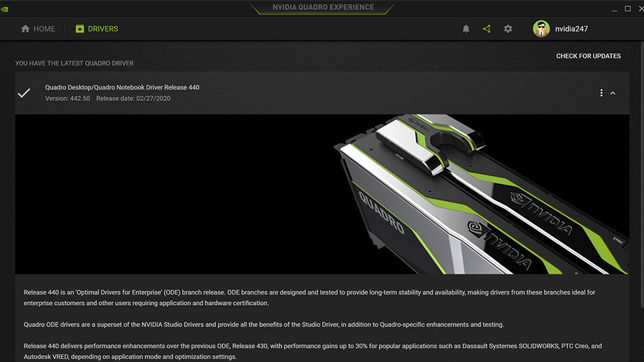Click paragraph starting 'Release 440 delivers performance'
644x362 pixels.
pyautogui.click(x=312, y=352)
